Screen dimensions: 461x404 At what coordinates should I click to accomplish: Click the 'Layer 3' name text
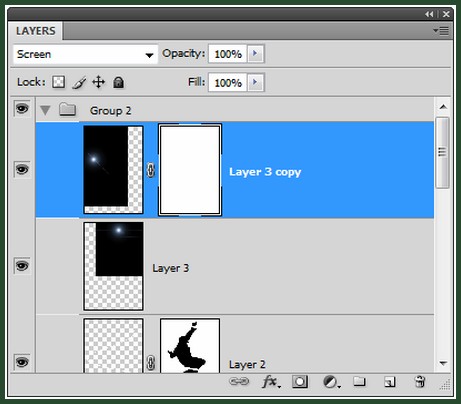171,268
